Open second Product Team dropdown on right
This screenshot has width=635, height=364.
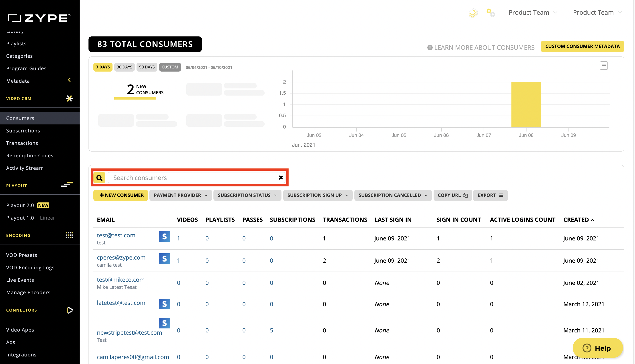[597, 12]
